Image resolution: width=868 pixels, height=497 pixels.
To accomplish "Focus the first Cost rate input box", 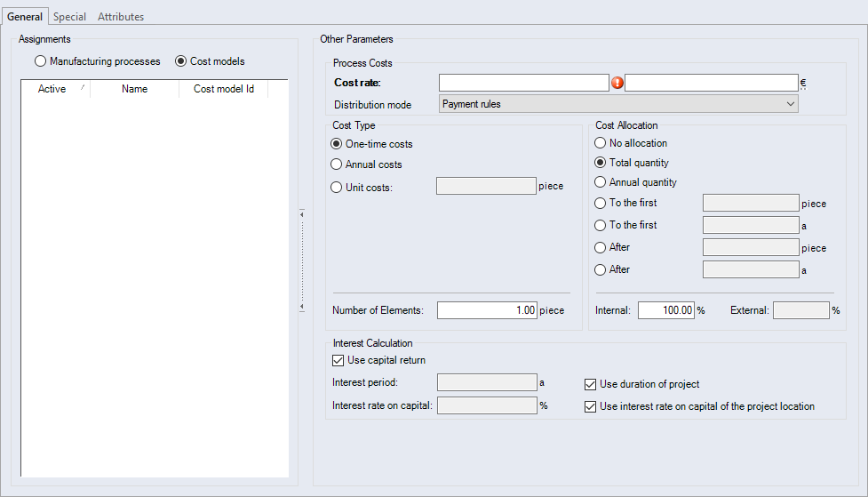I will pos(523,83).
